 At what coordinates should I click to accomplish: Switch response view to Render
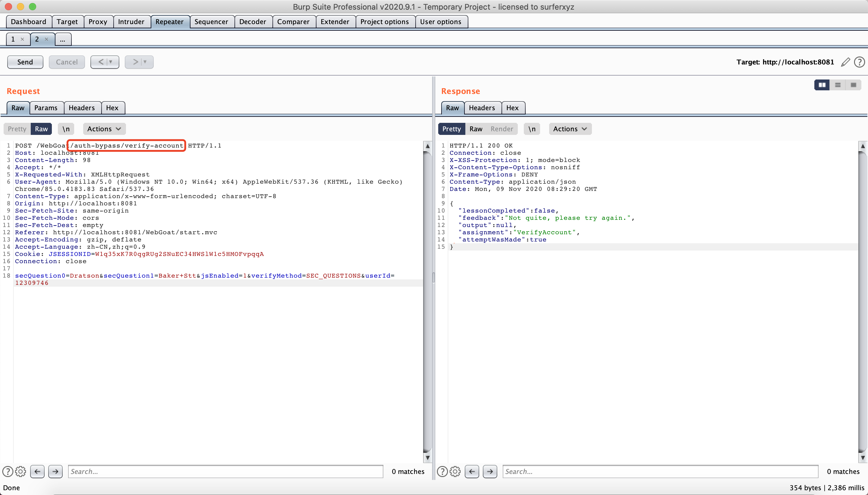(502, 129)
